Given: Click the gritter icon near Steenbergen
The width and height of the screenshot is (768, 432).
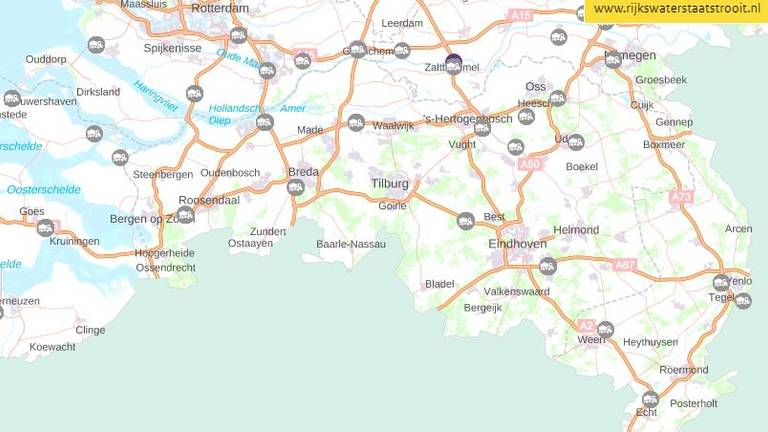Looking at the screenshot, I should (x=120, y=158).
